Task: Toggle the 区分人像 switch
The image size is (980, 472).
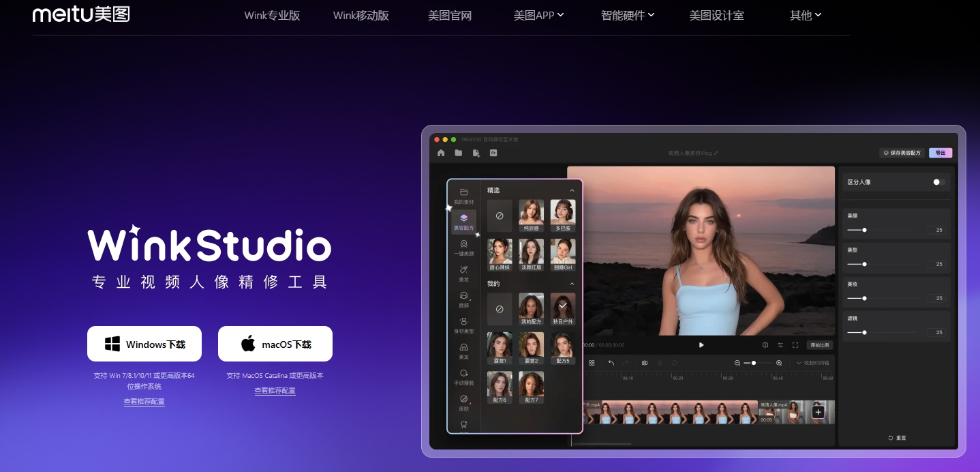Action: (938, 182)
